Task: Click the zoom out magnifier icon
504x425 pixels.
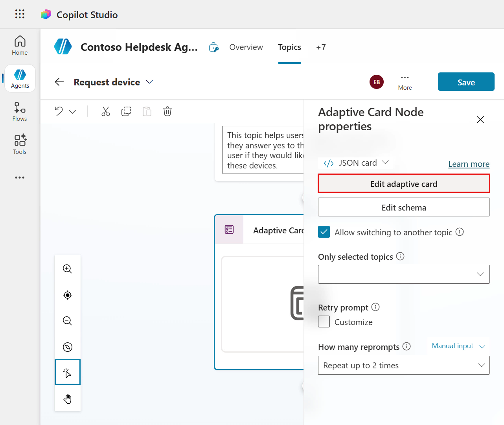Action: pos(68,321)
